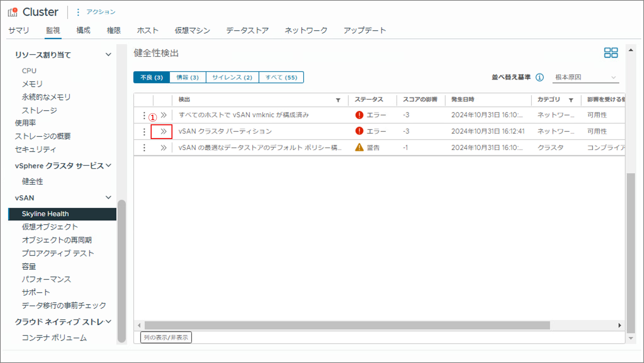Image resolution: width=644 pixels, height=363 pixels.
Task: Switch to the 仮想マシン tab
Action: 192,30
